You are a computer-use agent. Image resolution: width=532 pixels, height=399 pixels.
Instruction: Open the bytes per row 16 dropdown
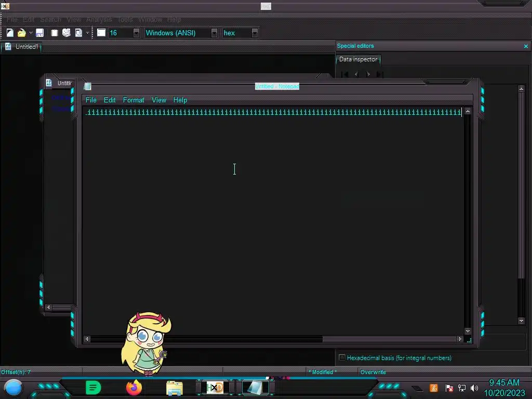136,33
